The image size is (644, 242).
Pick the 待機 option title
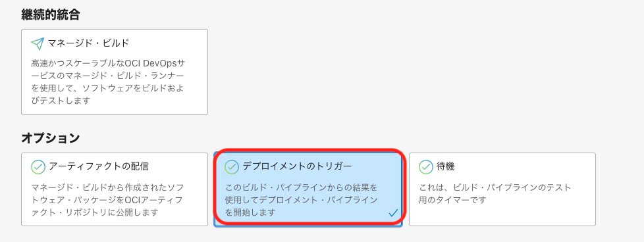coord(445,166)
